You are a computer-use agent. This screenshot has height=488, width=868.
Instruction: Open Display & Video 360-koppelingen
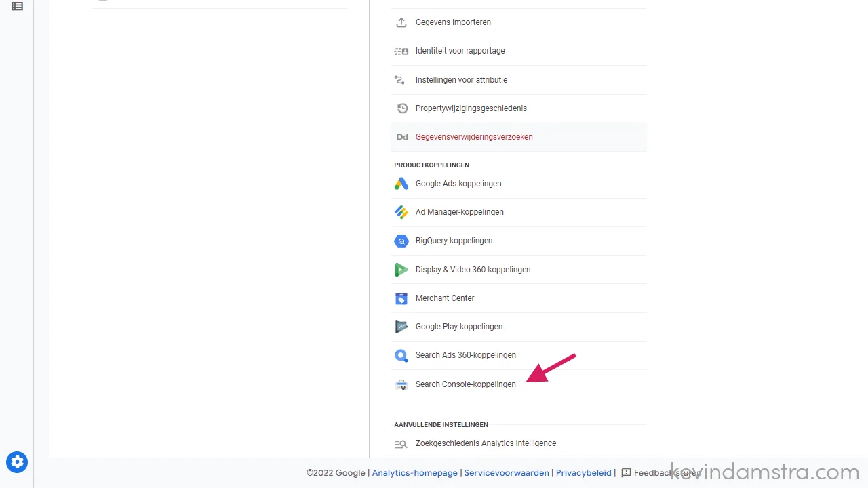pyautogui.click(x=519, y=270)
